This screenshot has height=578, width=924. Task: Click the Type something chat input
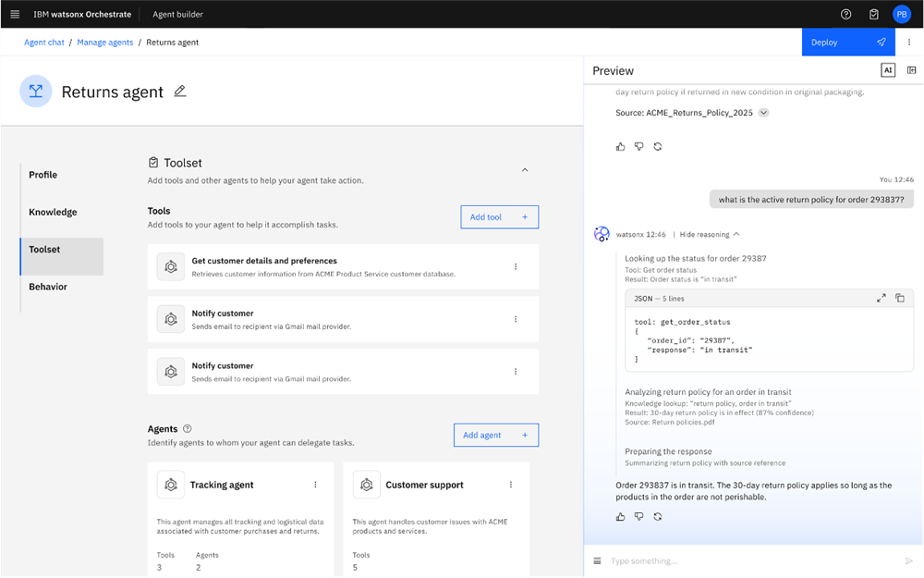(x=748, y=561)
